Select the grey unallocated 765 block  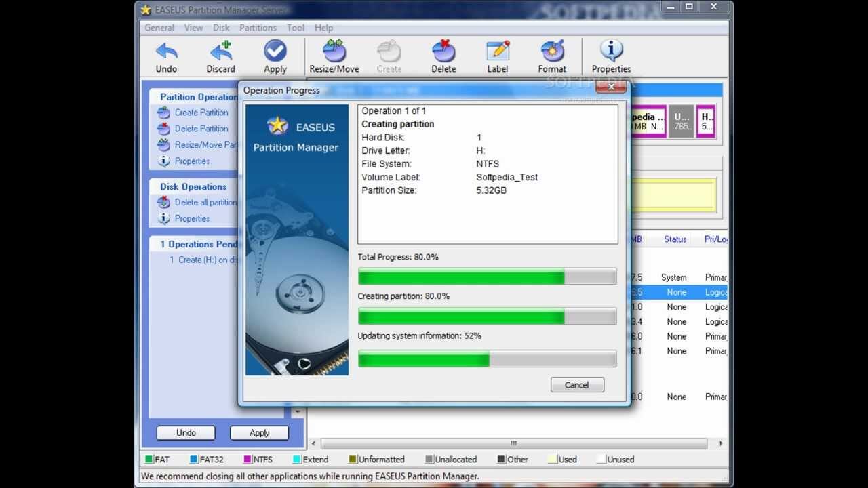pos(682,122)
